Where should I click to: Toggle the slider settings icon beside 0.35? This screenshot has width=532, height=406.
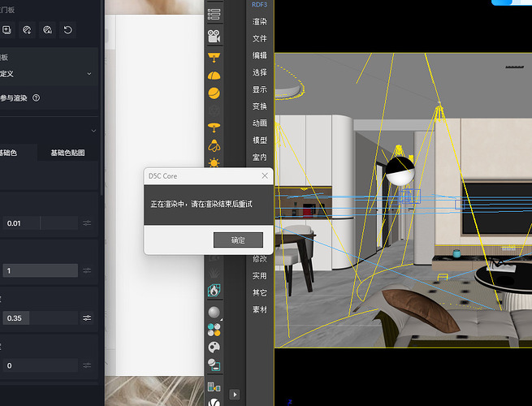pos(87,318)
